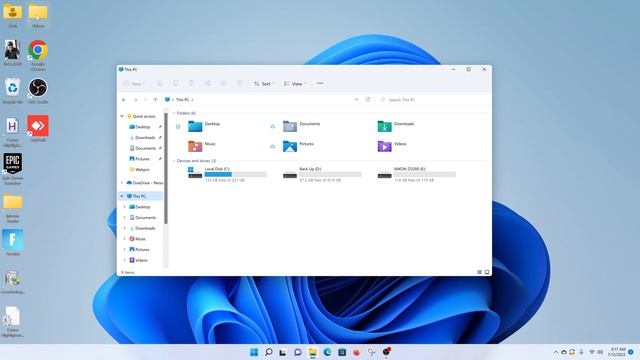Open taskbar Search
640x360 pixels.
click(x=269, y=352)
